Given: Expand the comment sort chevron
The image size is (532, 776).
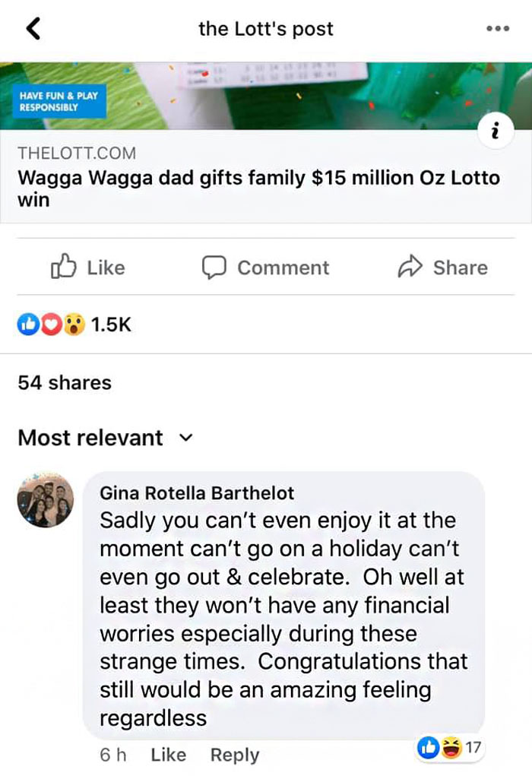Looking at the screenshot, I should pos(186,439).
